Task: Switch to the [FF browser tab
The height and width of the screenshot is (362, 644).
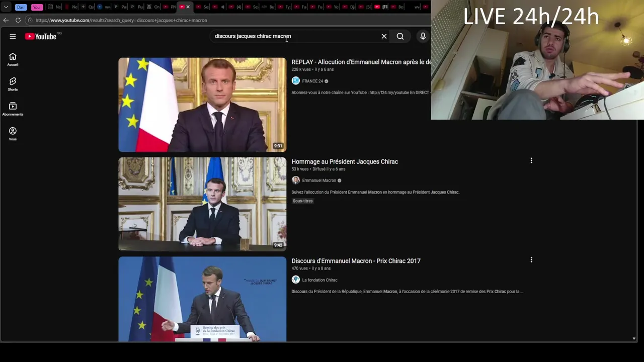Action: tap(381, 7)
